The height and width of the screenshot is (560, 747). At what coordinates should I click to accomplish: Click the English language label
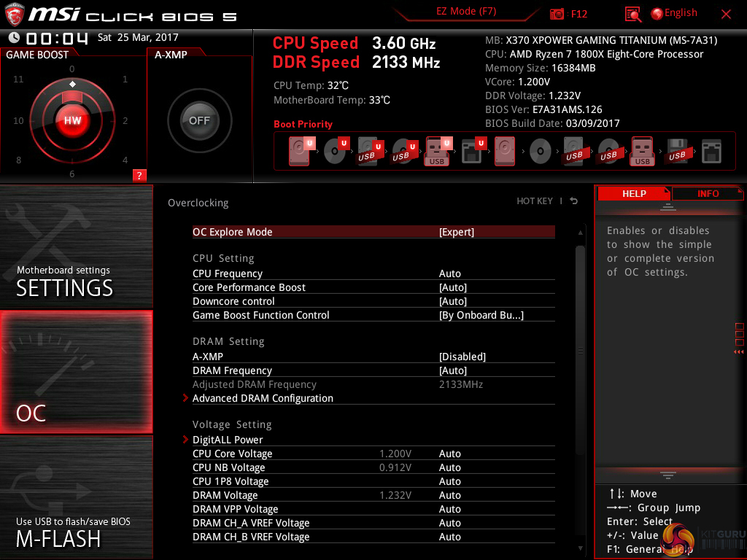(681, 13)
